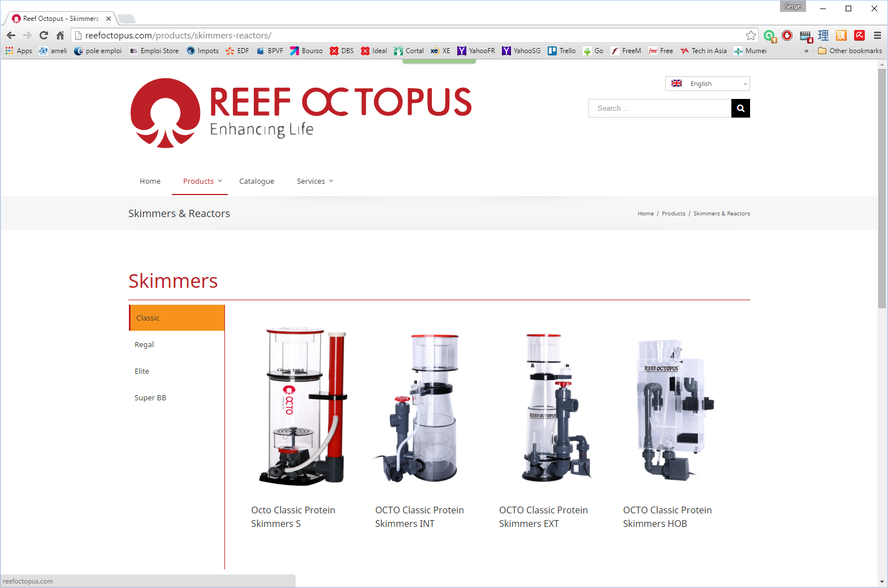Open the Impots bookmark
This screenshot has height=588, width=888.
click(202, 51)
